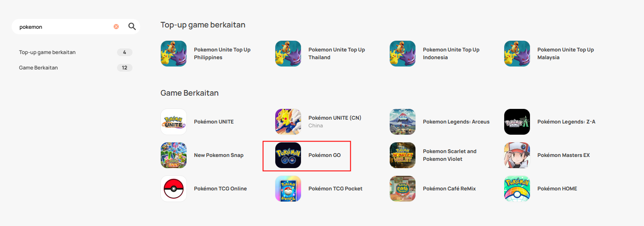Choose Pokemon Unite Top Up Malaysia thumbnail
The width and height of the screenshot is (644, 226).
pos(517,54)
